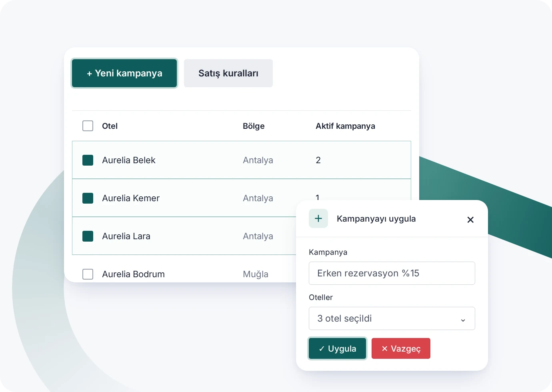
Task: Select the Aurelia Belek hotel name
Action: point(129,160)
